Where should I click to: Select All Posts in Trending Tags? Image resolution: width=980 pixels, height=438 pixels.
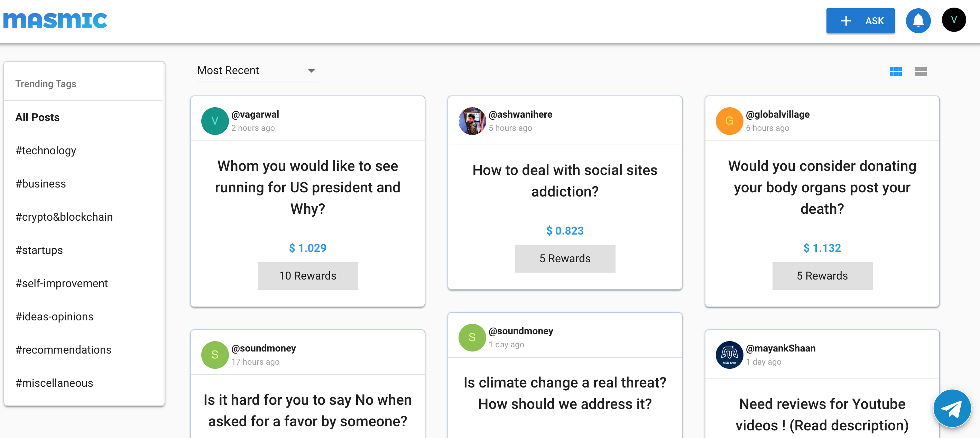[37, 117]
